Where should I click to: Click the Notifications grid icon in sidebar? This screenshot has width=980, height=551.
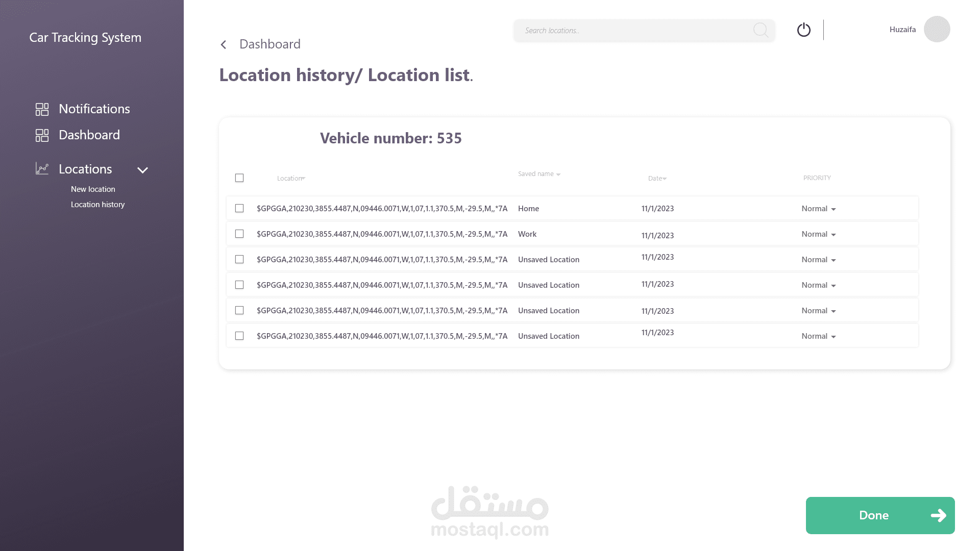click(x=42, y=109)
